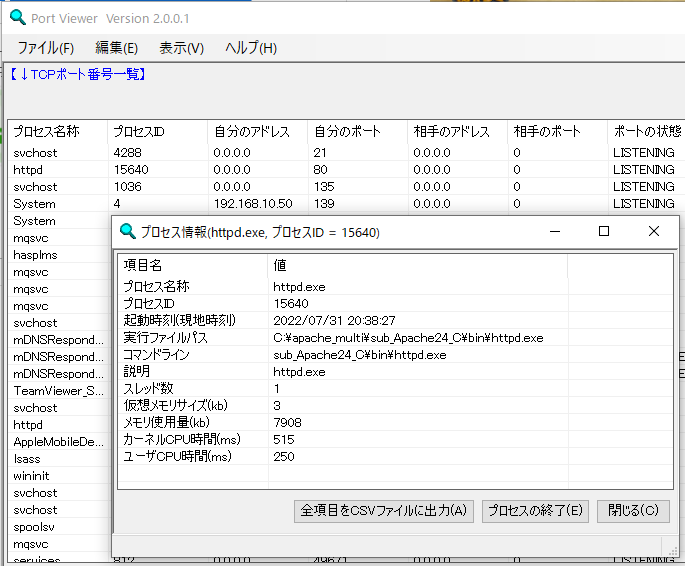Click the port 139 cell
This screenshot has height=566, width=685.
tap(324, 204)
